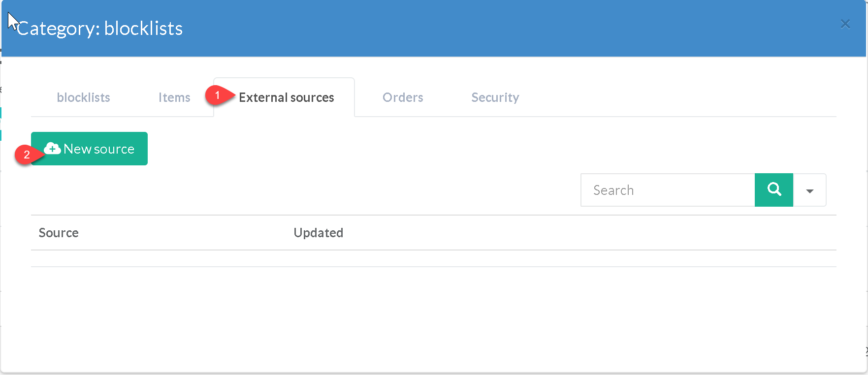This screenshot has height=375, width=868.
Task: Click the upper teal strip at left edge
Action: [x=1, y=113]
